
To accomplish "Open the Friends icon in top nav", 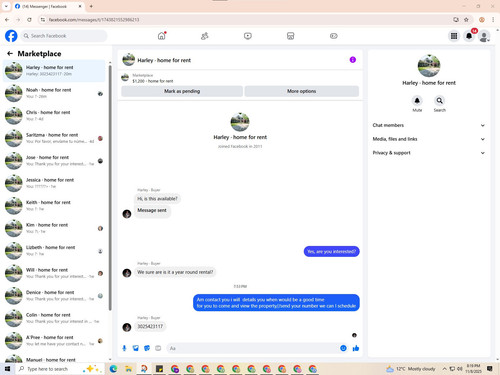I will coord(205,36).
